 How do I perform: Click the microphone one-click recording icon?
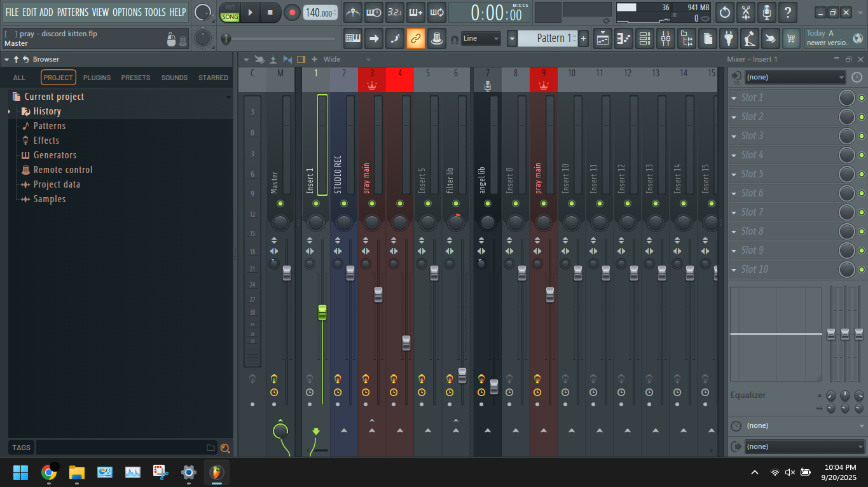click(x=767, y=12)
